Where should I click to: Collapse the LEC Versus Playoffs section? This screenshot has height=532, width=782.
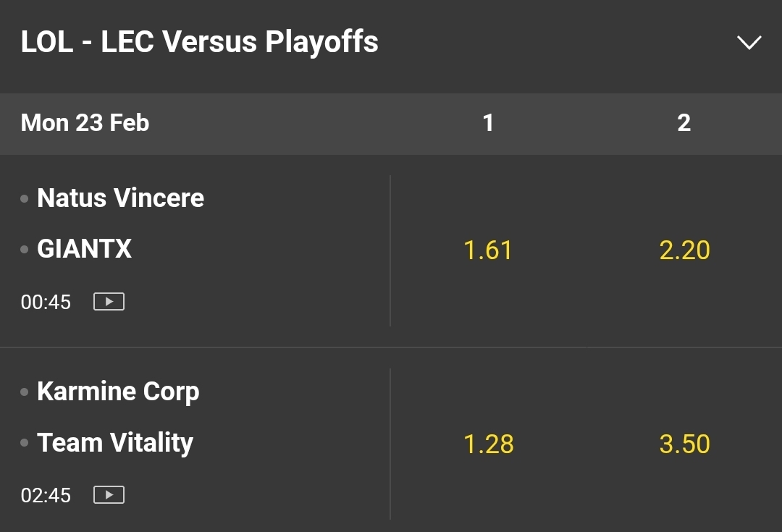click(x=749, y=43)
